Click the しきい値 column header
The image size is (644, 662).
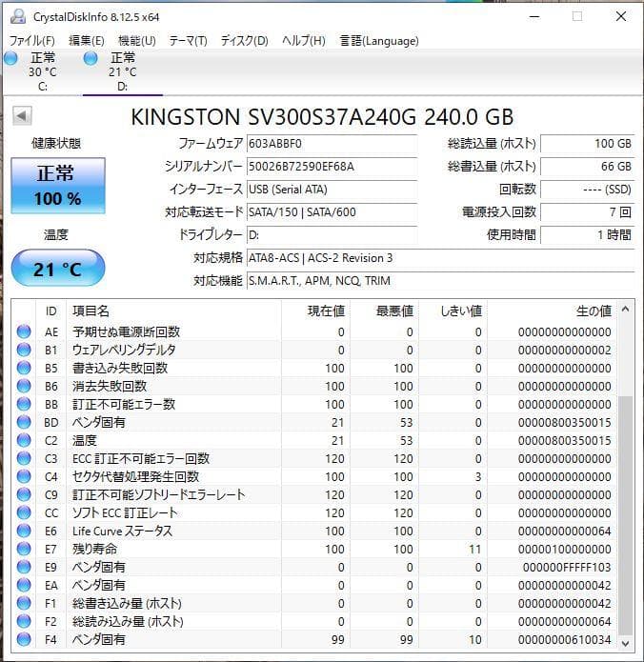pyautogui.click(x=453, y=311)
